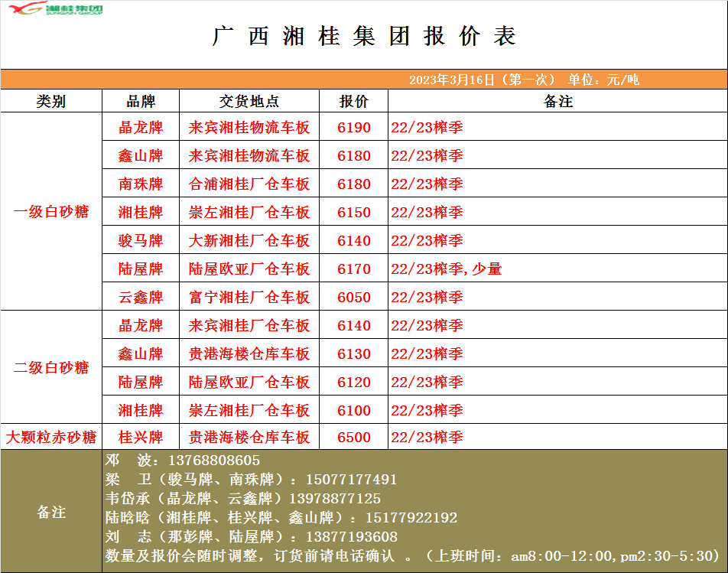Select the 品牌 column header
The width and height of the screenshot is (728, 573).
tap(141, 102)
